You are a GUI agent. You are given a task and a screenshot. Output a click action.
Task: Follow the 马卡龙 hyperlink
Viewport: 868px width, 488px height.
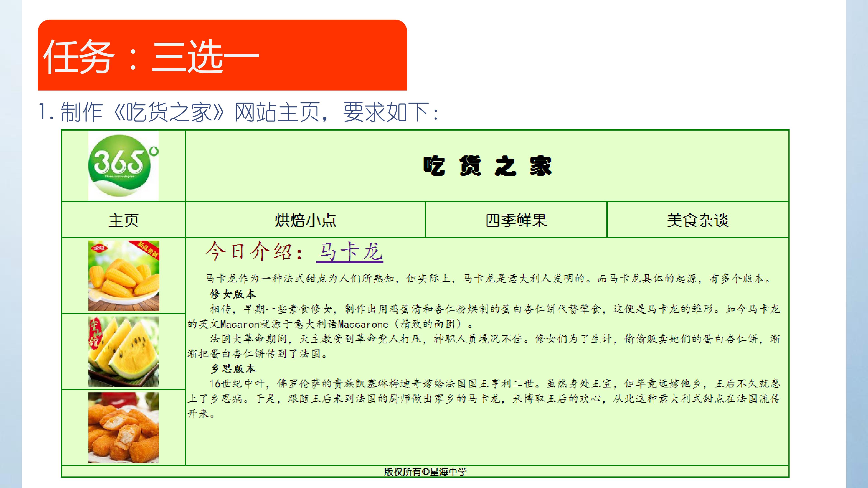349,252
